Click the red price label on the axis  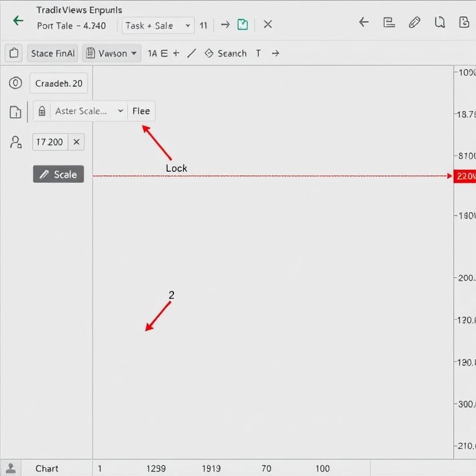pyautogui.click(x=465, y=176)
